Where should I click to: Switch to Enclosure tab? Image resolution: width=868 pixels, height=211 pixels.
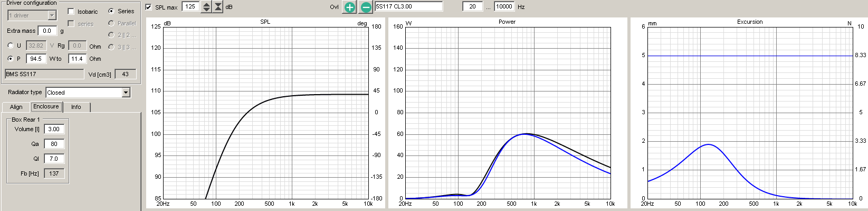click(x=46, y=106)
